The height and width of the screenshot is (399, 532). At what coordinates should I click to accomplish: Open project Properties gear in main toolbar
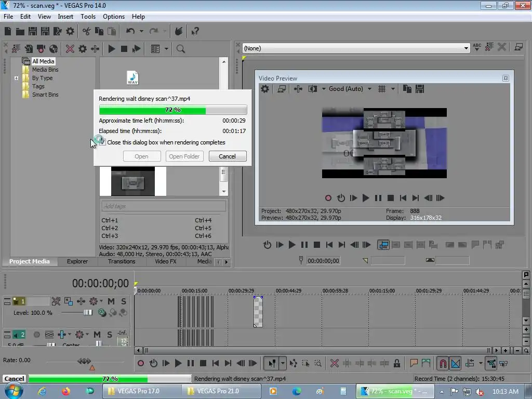pos(70,32)
